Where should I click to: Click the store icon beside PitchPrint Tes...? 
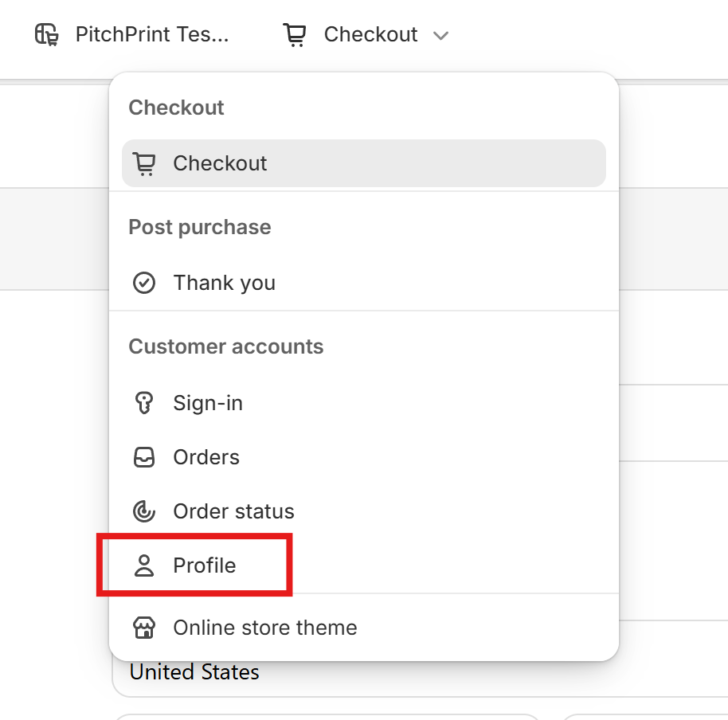47,35
